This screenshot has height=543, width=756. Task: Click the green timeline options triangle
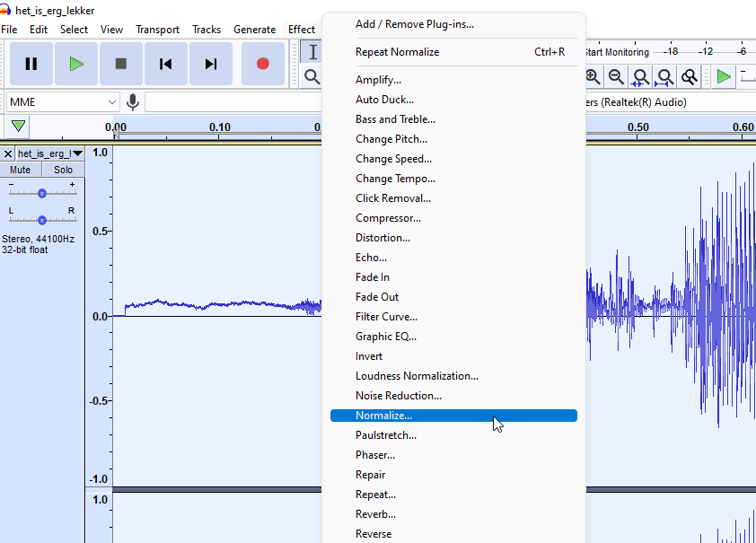18,127
